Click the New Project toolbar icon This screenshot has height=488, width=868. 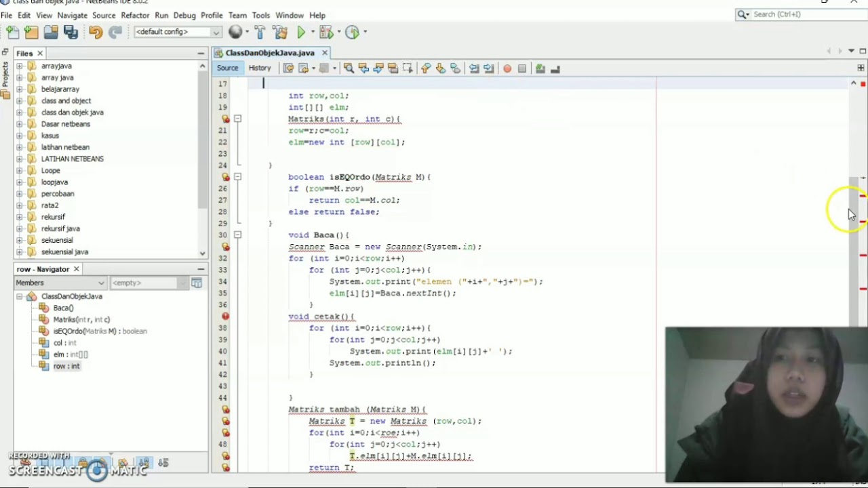[x=31, y=32]
